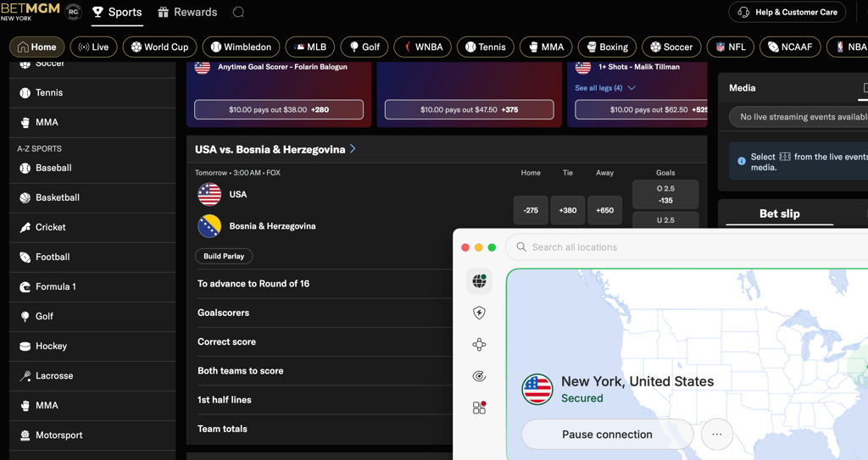
Task: Click the Football icon in sidebar
Action: pos(25,257)
